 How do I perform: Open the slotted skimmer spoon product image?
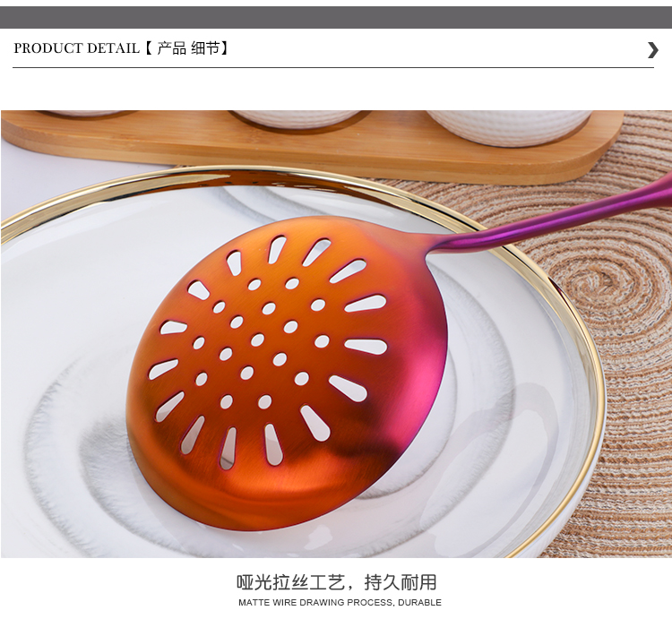pos(336,334)
